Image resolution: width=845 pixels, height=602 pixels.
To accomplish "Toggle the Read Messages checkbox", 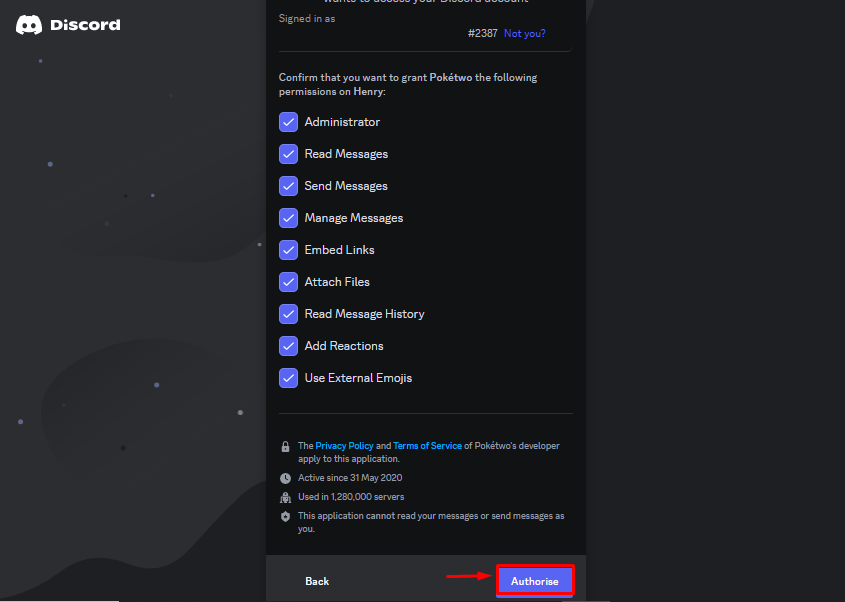I will pos(288,154).
